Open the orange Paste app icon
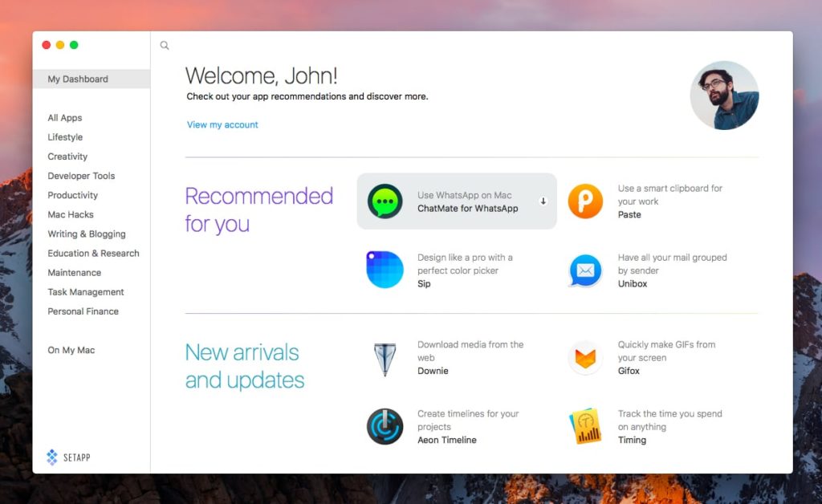 pos(585,201)
